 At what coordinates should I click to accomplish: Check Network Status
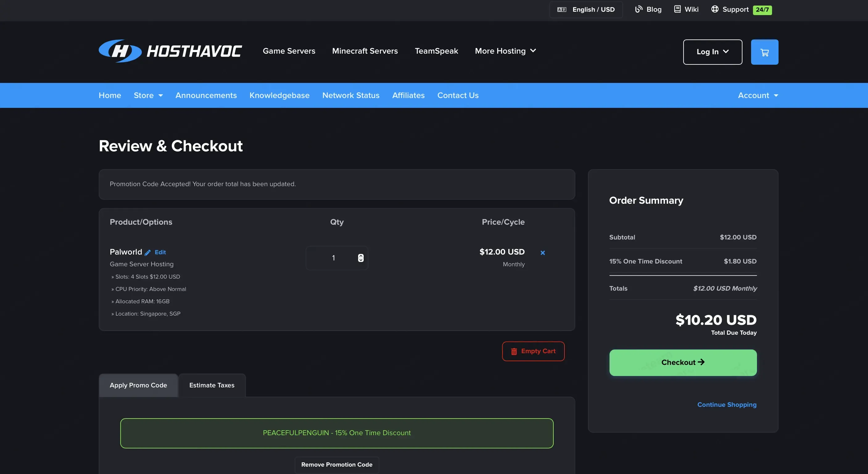[351, 95]
